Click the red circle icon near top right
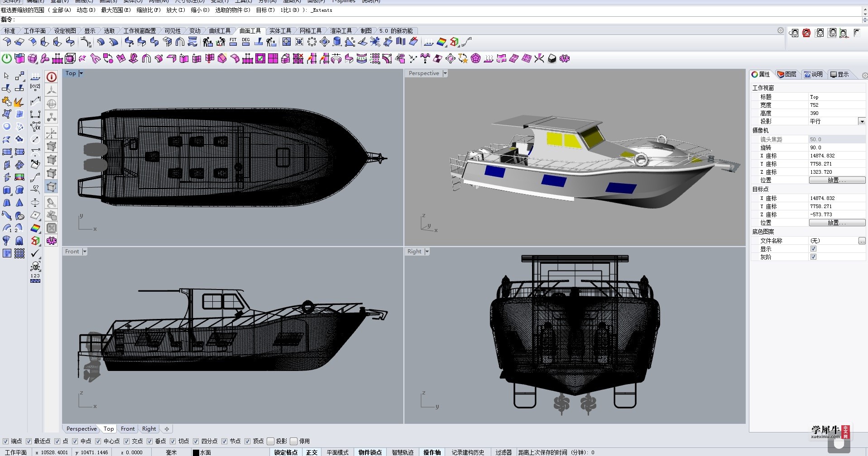 [x=806, y=33]
